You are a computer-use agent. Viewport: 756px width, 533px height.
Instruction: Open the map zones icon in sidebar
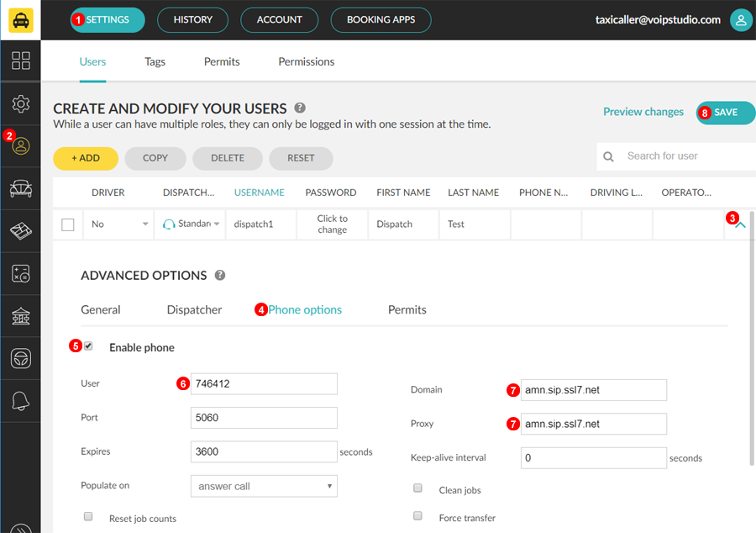point(21,231)
